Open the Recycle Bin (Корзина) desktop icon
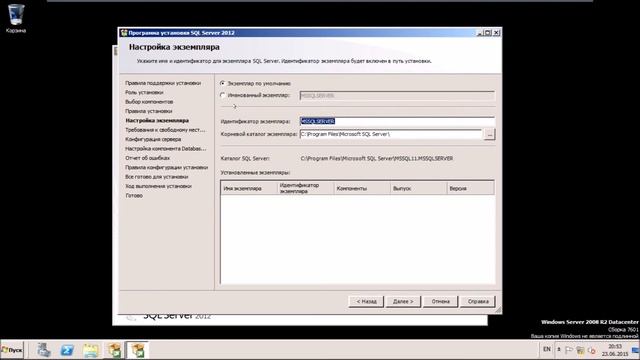 pos(16,18)
